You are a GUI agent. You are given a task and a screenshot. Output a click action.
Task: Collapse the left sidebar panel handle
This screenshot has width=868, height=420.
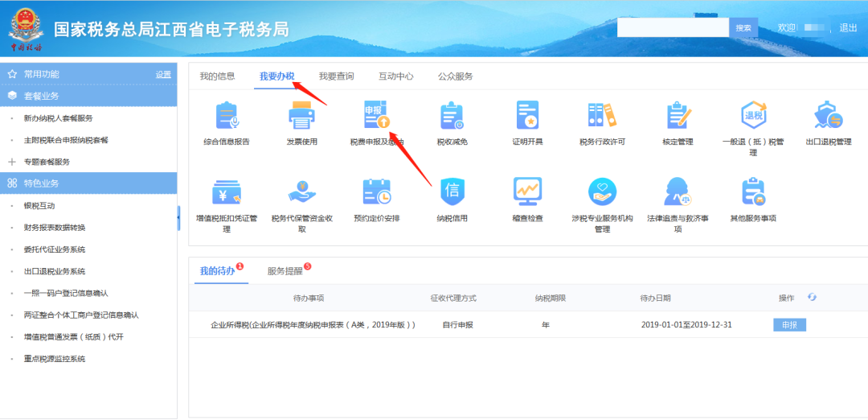(x=178, y=217)
